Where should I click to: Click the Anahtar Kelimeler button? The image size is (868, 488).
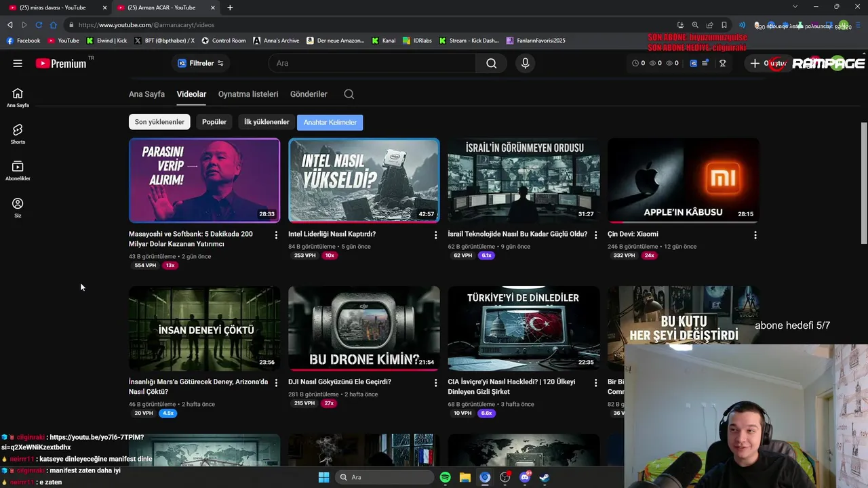coord(330,123)
